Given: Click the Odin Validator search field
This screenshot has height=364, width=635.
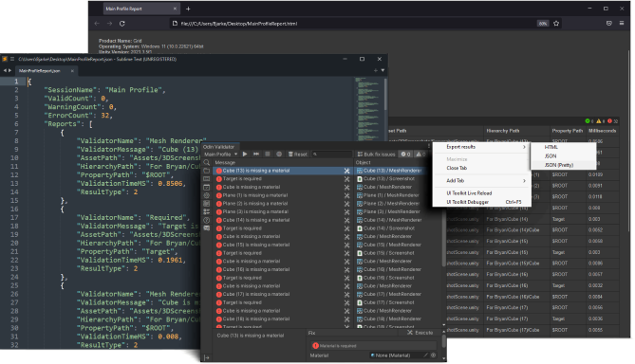Looking at the screenshot, I should click(x=332, y=155).
